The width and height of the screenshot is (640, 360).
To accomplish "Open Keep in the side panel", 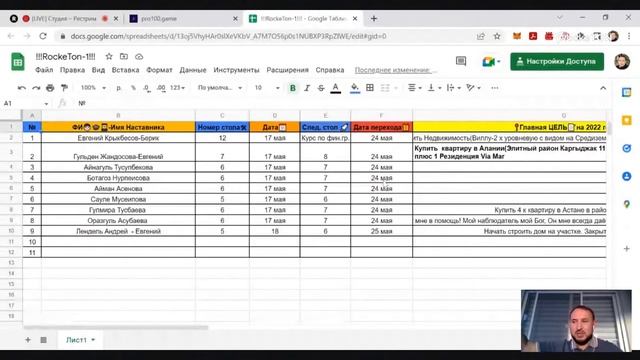I will click(x=627, y=120).
